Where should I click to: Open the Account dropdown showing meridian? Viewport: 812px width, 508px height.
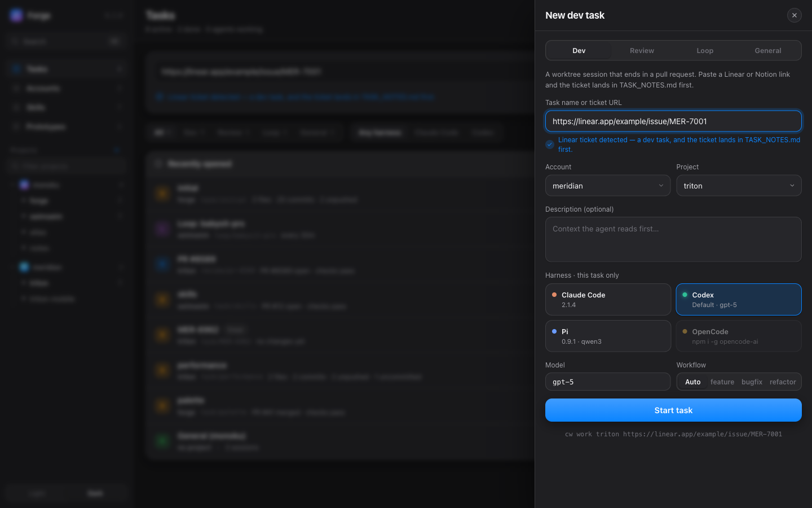point(608,186)
